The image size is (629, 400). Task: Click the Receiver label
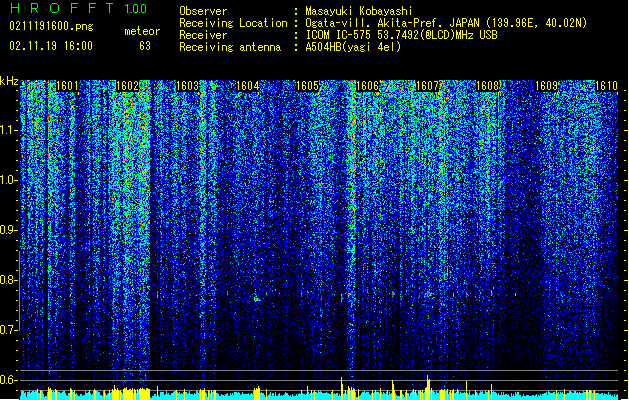click(203, 35)
